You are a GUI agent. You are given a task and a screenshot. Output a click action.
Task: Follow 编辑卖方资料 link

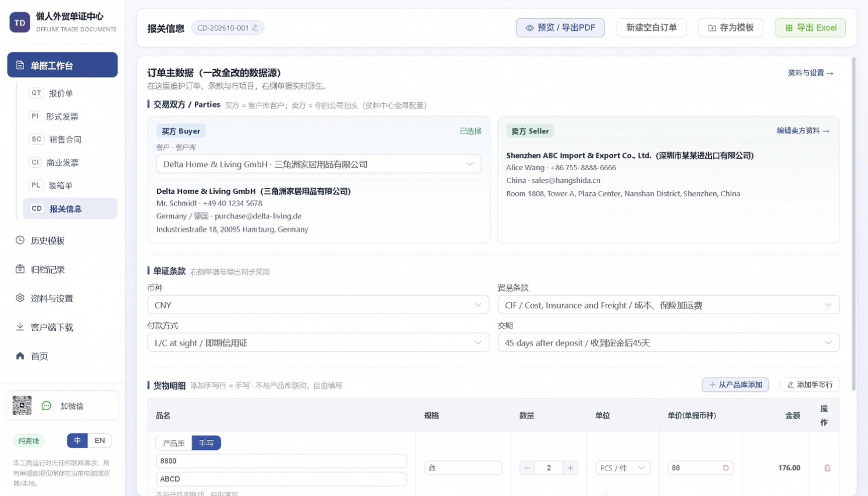pos(803,131)
